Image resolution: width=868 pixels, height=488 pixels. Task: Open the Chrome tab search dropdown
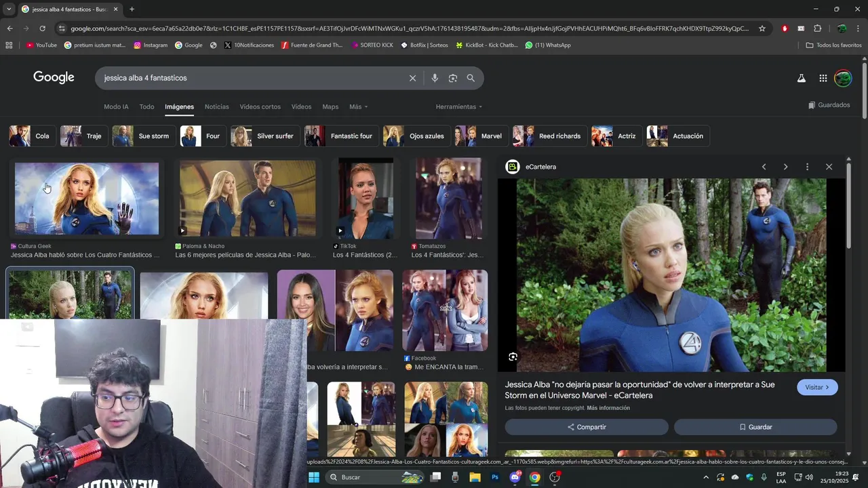pyautogui.click(x=8, y=9)
